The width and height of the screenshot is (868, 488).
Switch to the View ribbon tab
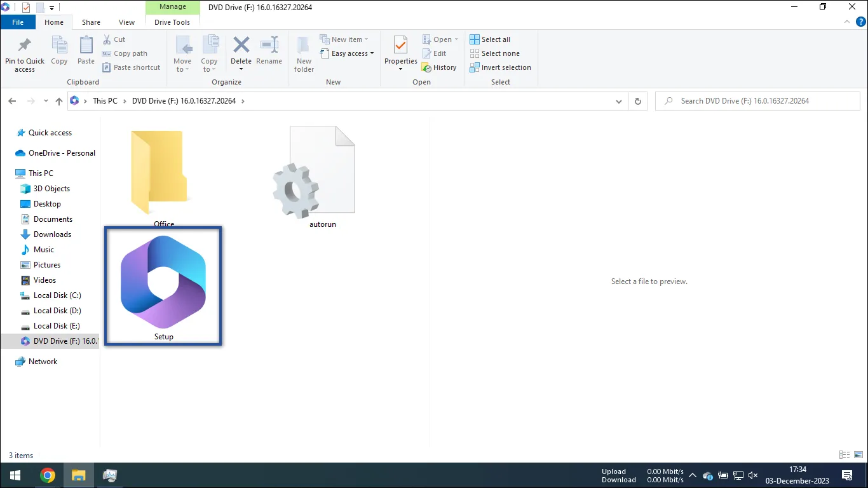(126, 22)
